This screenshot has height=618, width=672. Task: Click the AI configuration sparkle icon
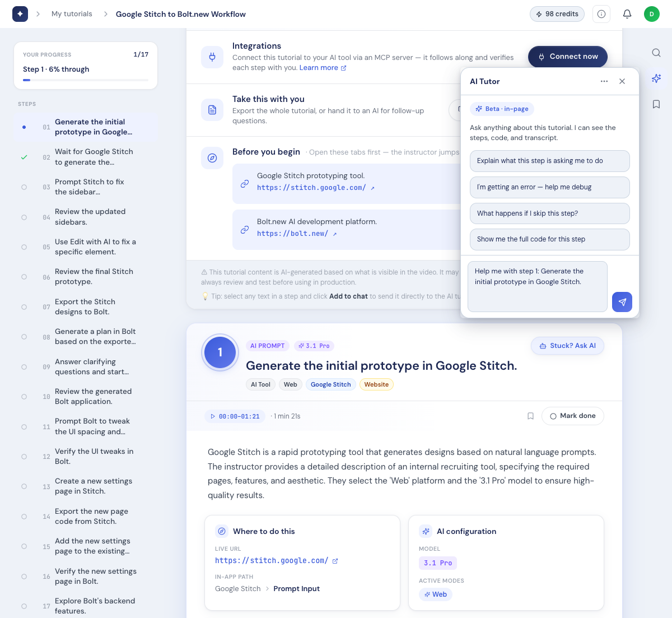pyautogui.click(x=426, y=531)
